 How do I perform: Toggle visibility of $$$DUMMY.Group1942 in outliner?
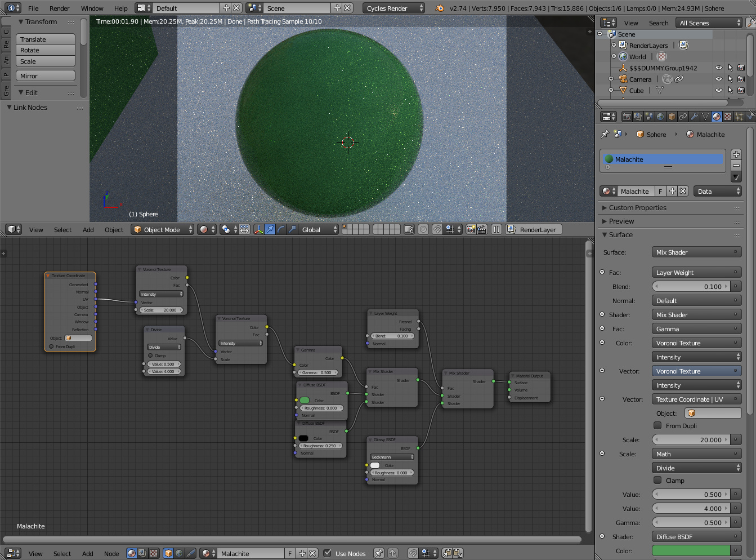[719, 68]
